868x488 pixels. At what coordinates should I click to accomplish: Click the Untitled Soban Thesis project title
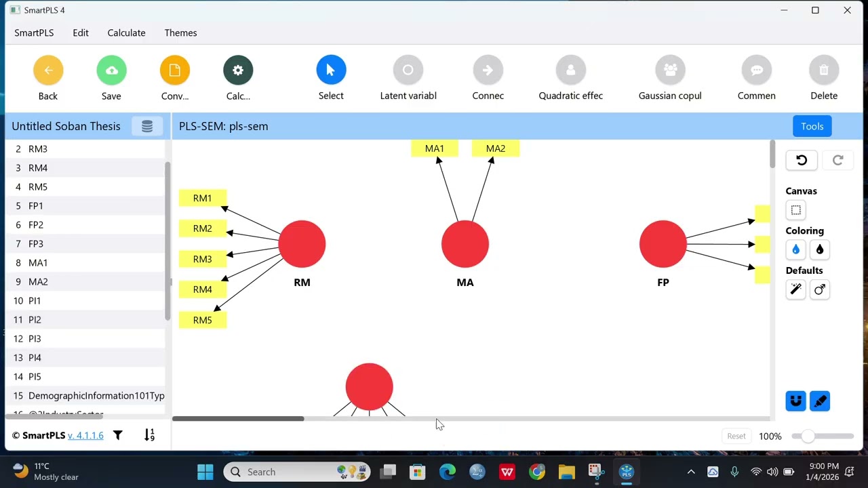(x=66, y=126)
